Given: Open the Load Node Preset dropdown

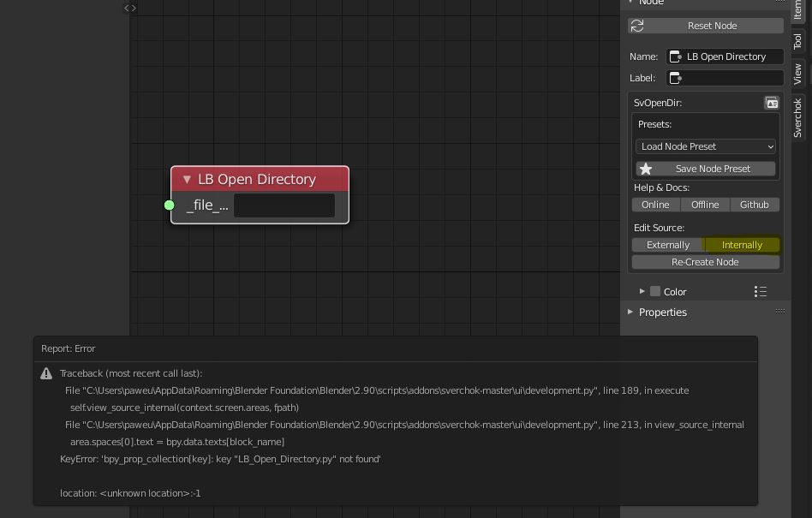Looking at the screenshot, I should click(705, 146).
